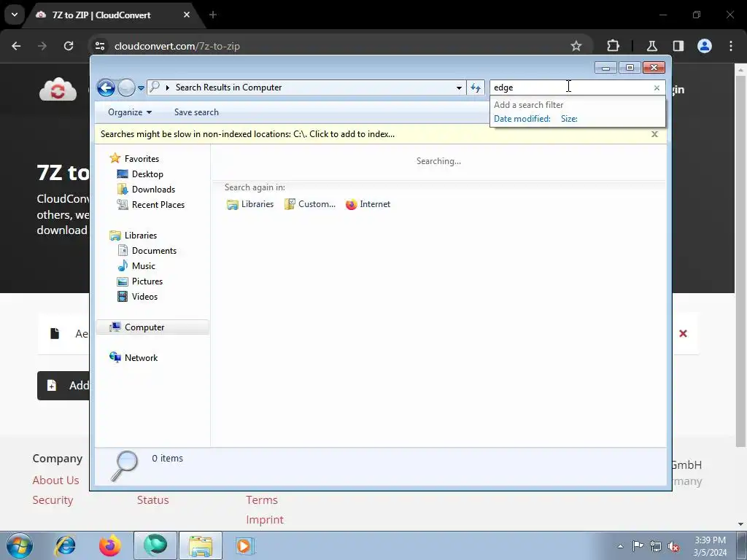Image resolution: width=747 pixels, height=560 pixels.
Task: Open Chrome tab search dropdown arrow
Action: [x=15, y=15]
